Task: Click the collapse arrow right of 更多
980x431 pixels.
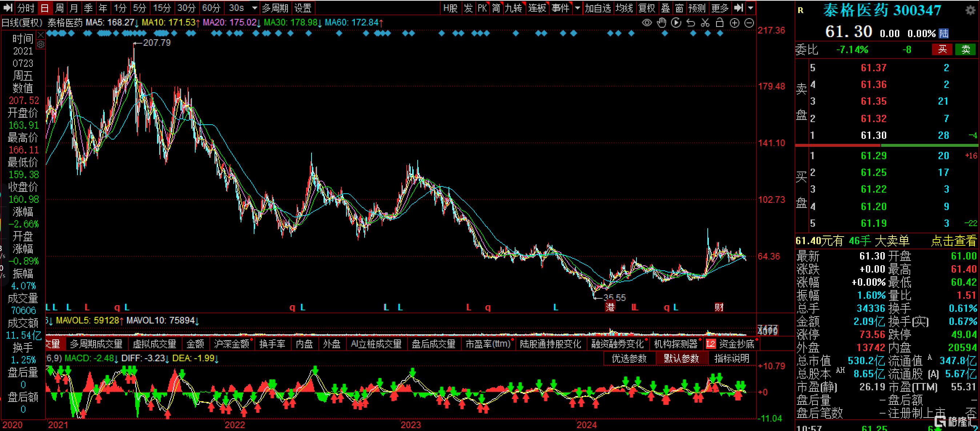Action: click(738, 8)
